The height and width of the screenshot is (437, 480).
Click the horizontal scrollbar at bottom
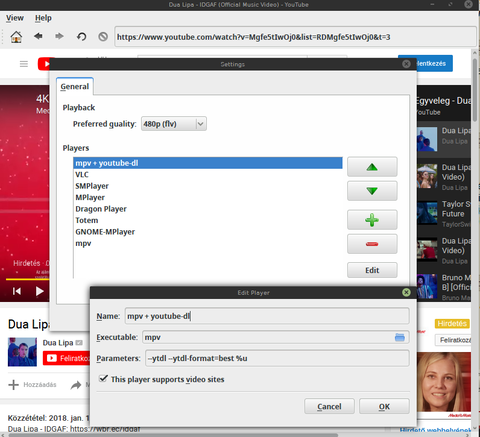click(x=173, y=435)
